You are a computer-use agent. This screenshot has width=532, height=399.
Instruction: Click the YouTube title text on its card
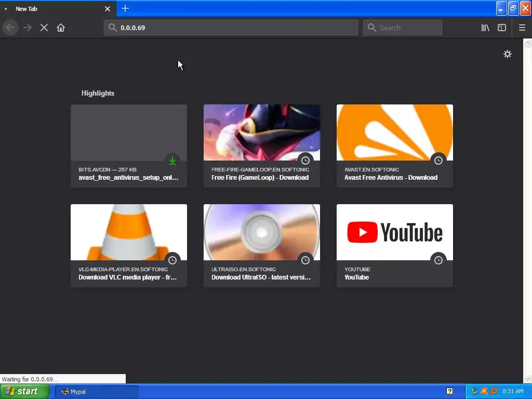(x=356, y=277)
